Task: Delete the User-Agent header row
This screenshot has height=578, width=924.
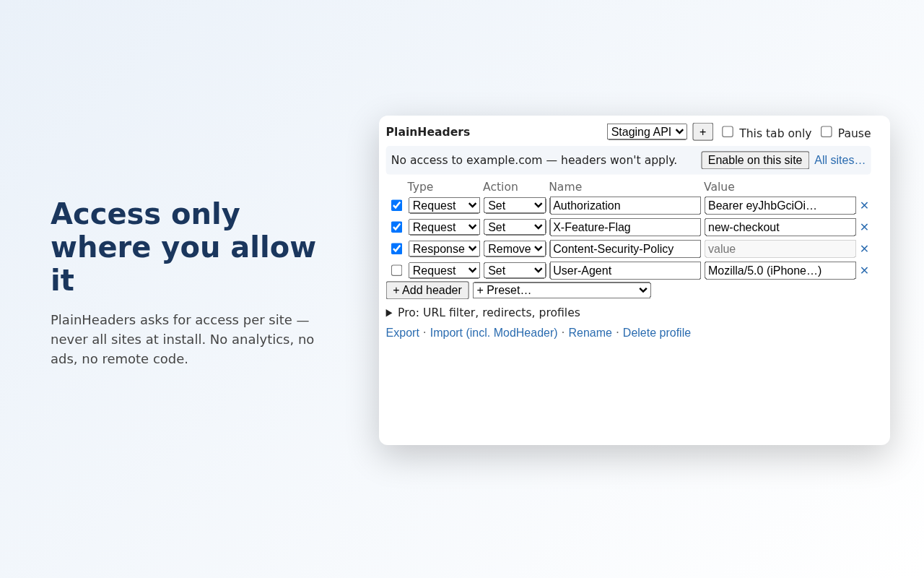Action: point(864,270)
